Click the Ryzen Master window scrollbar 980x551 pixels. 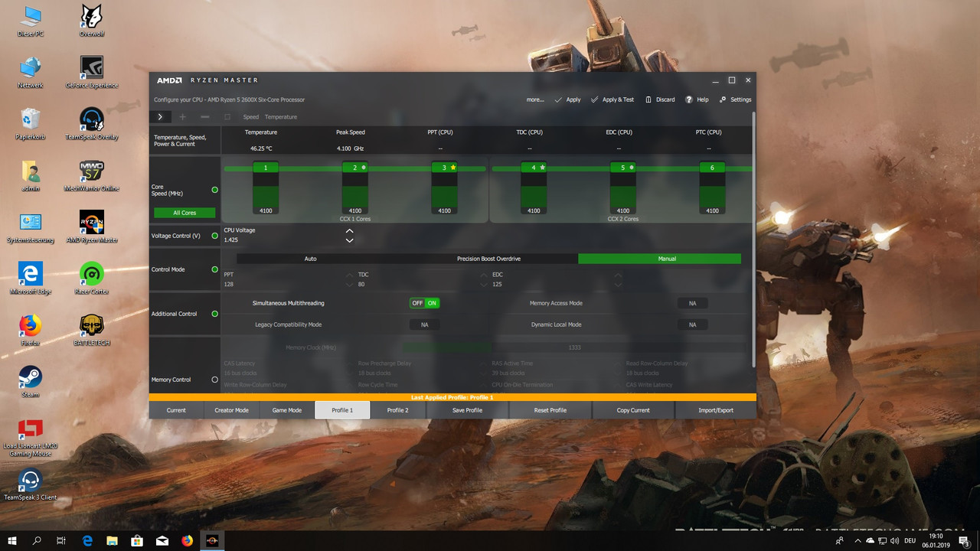pyautogui.click(x=753, y=239)
